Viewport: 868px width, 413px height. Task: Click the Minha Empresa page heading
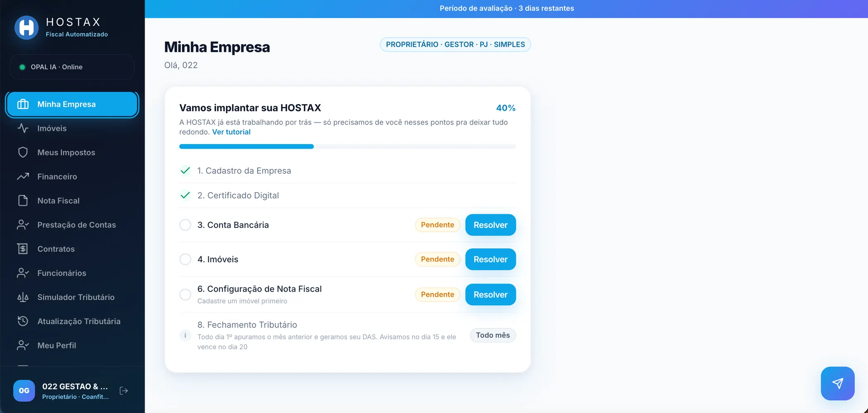(217, 47)
